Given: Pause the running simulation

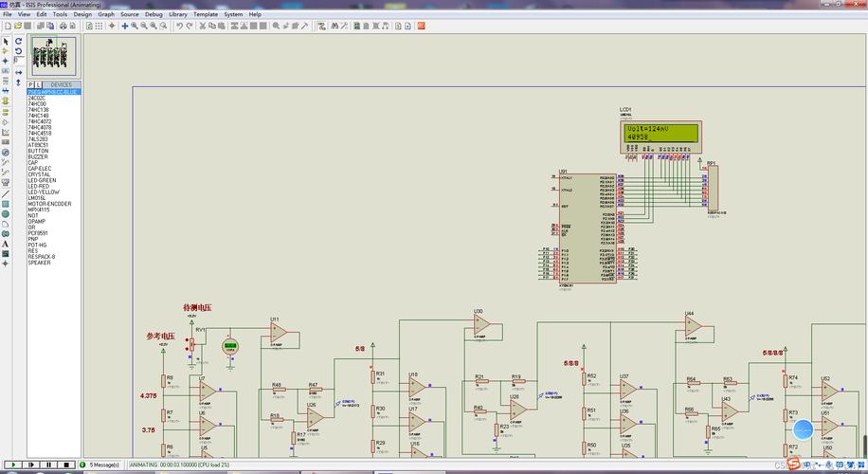Looking at the screenshot, I should 49,465.
